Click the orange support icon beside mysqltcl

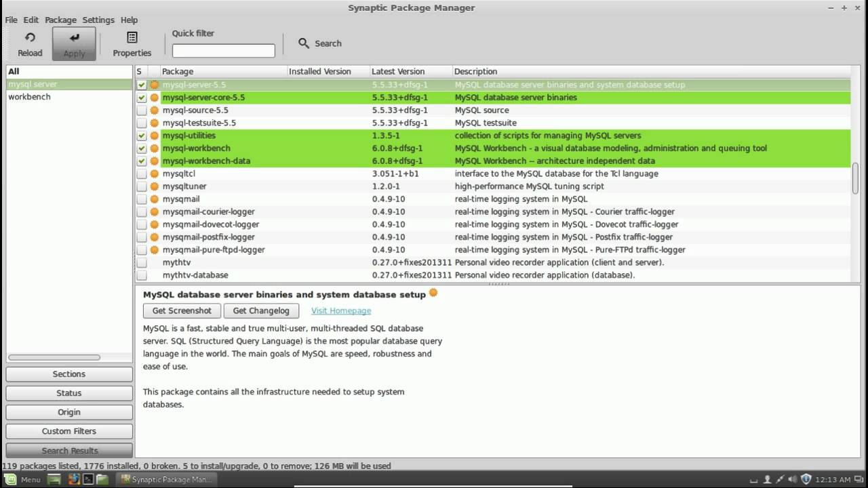pyautogui.click(x=155, y=174)
